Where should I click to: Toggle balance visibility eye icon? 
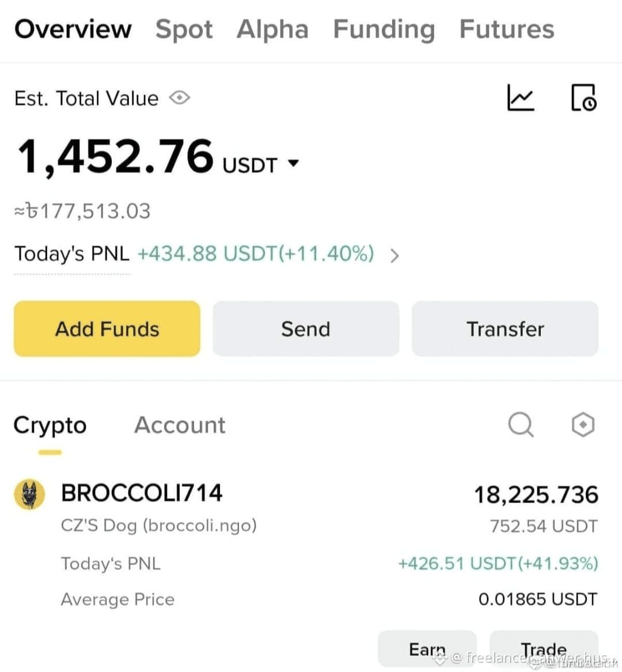pos(180,98)
